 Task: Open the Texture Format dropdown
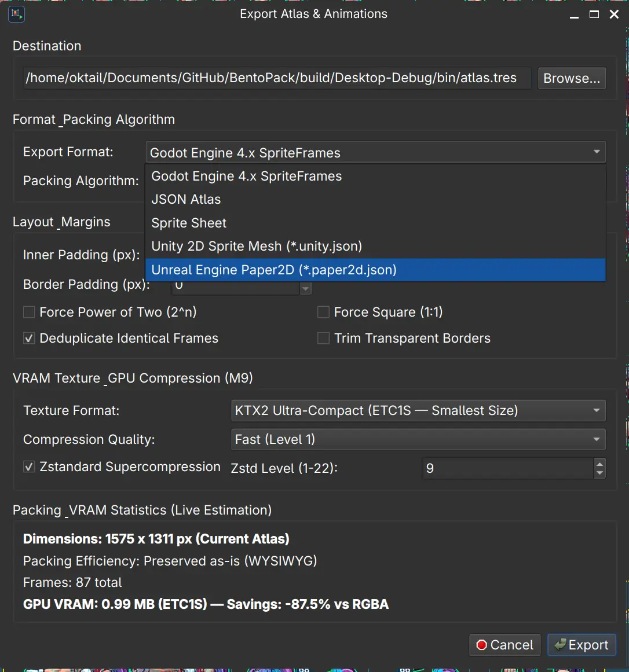[x=418, y=410]
